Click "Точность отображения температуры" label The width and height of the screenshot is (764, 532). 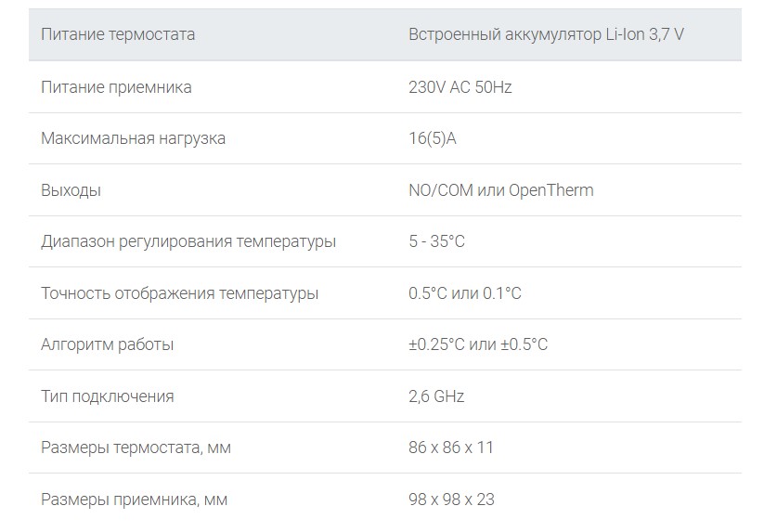[x=179, y=293]
